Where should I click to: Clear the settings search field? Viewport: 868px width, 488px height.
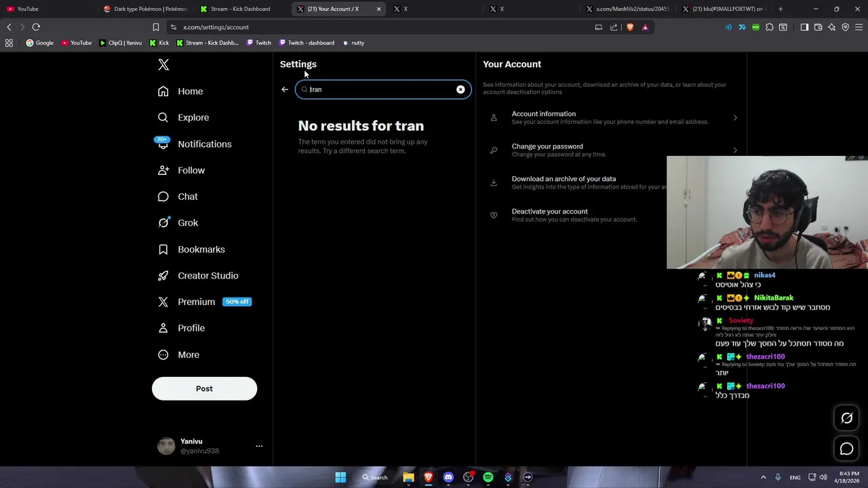(460, 89)
